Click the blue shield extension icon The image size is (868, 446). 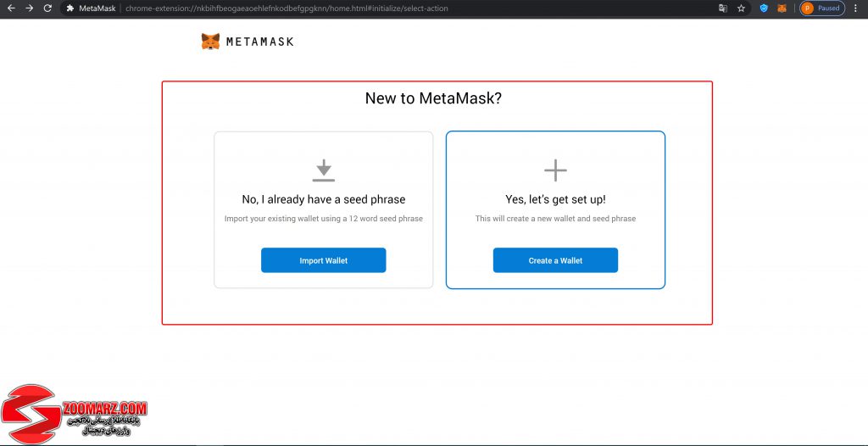click(x=764, y=8)
